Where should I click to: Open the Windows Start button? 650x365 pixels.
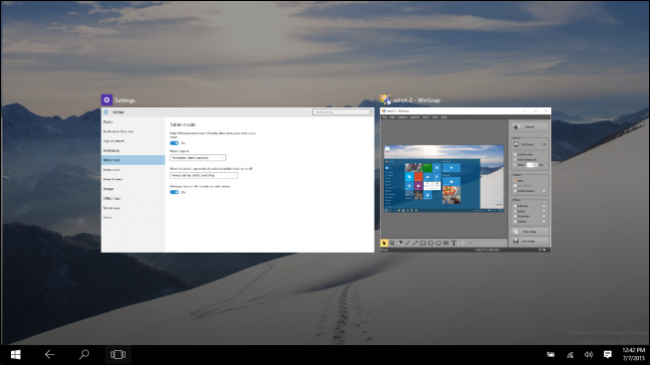click(16, 355)
